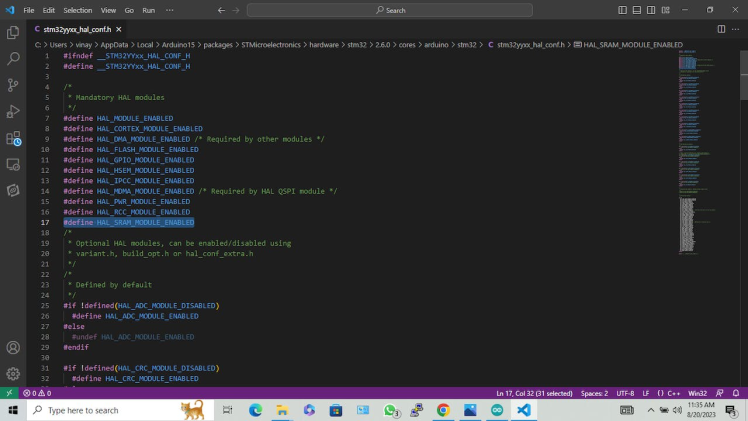Viewport: 748px width, 421px height.
Task: Open the Search view in activity bar
Action: coord(13,58)
